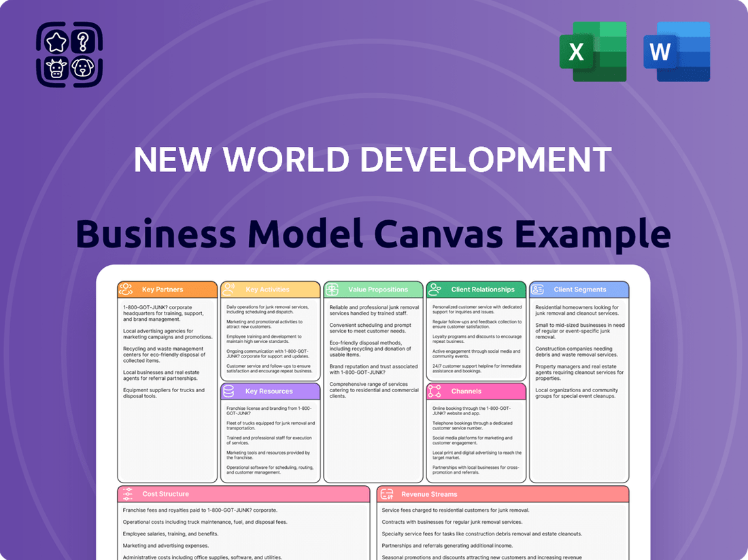This screenshot has width=748, height=560.
Task: Select the Value Propositions green header bar
Action: point(373,289)
